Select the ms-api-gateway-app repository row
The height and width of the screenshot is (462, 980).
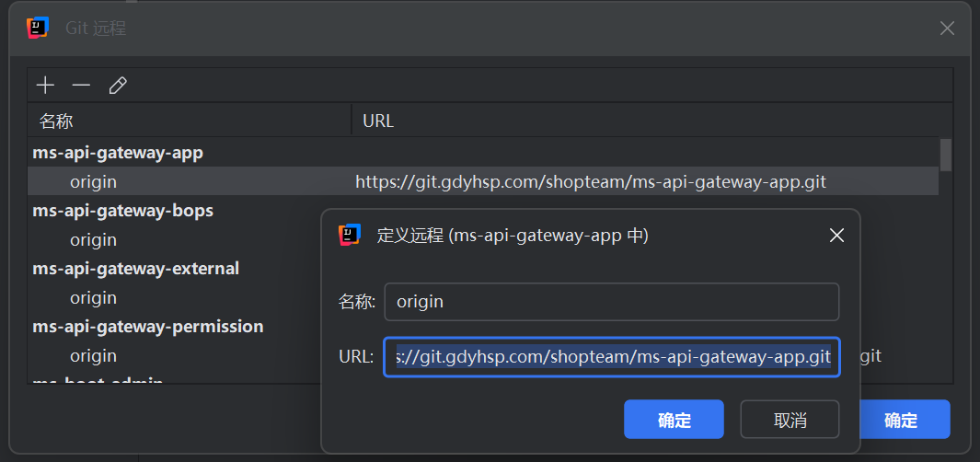118,153
